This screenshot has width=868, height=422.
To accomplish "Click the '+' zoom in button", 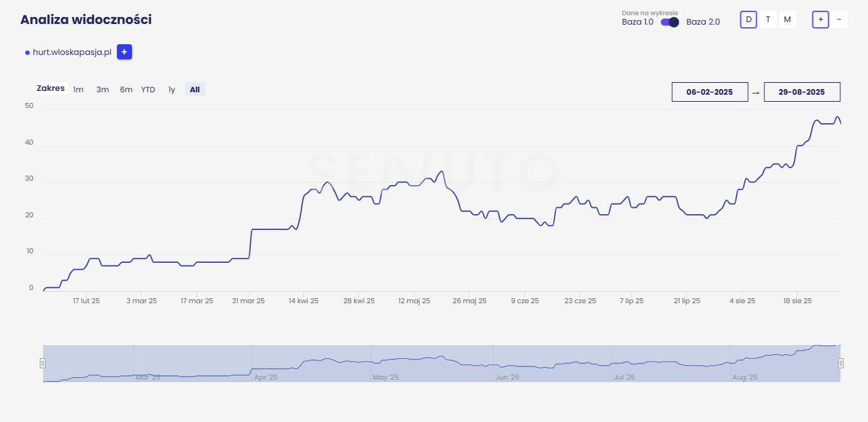I will point(821,20).
